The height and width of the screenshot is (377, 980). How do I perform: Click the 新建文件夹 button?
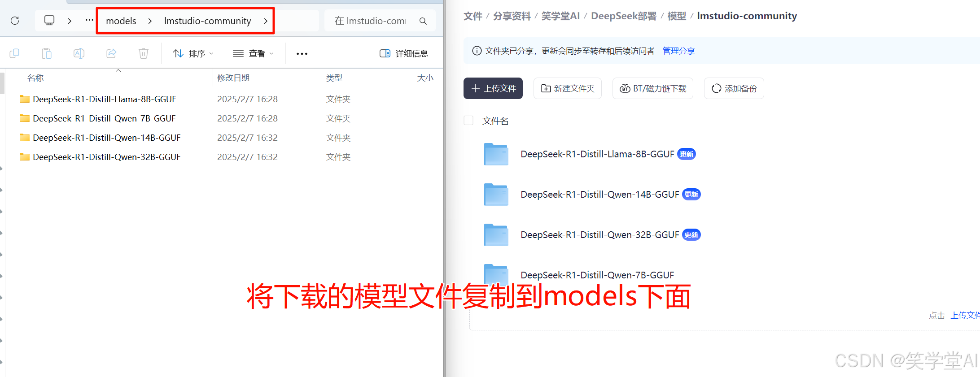[568, 88]
